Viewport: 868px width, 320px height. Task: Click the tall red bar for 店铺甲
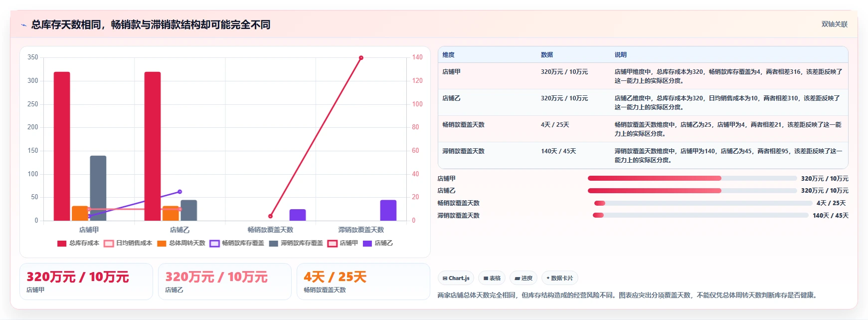click(62, 146)
